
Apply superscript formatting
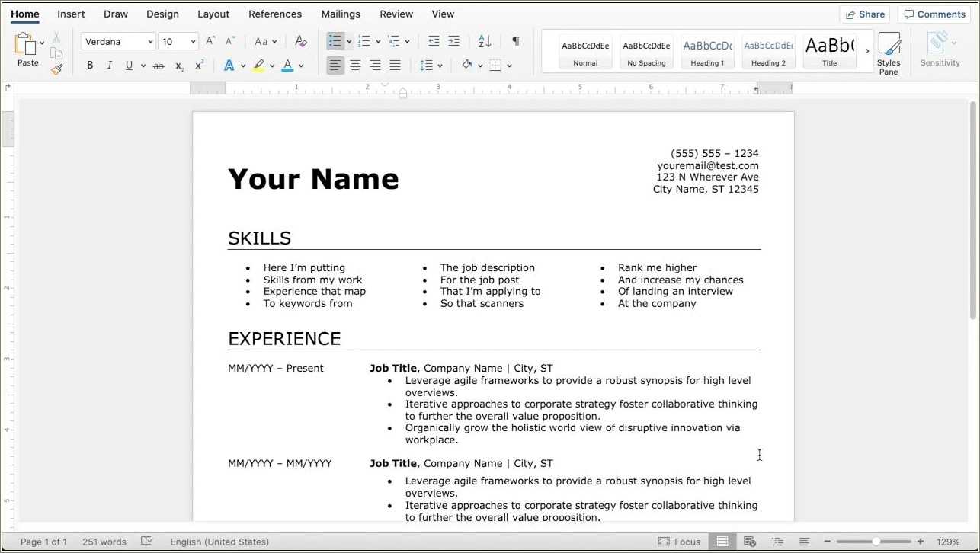coord(198,66)
